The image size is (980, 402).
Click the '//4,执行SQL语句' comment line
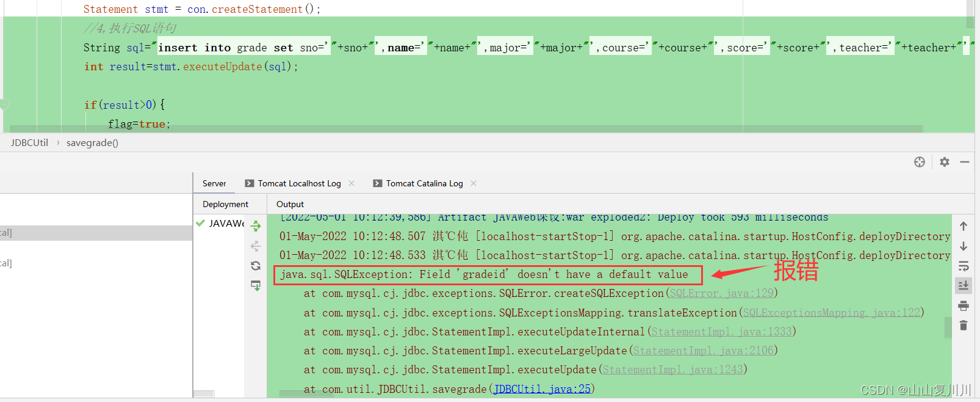click(130, 28)
